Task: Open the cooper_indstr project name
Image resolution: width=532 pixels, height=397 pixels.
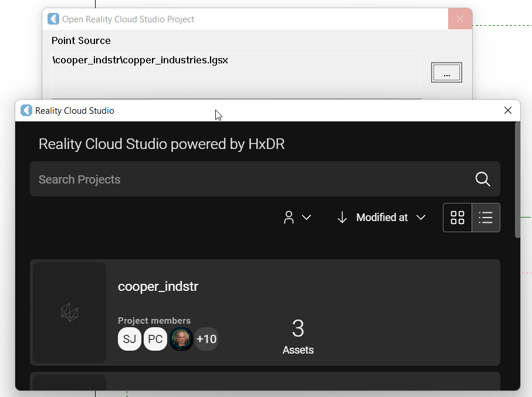Action: [158, 287]
